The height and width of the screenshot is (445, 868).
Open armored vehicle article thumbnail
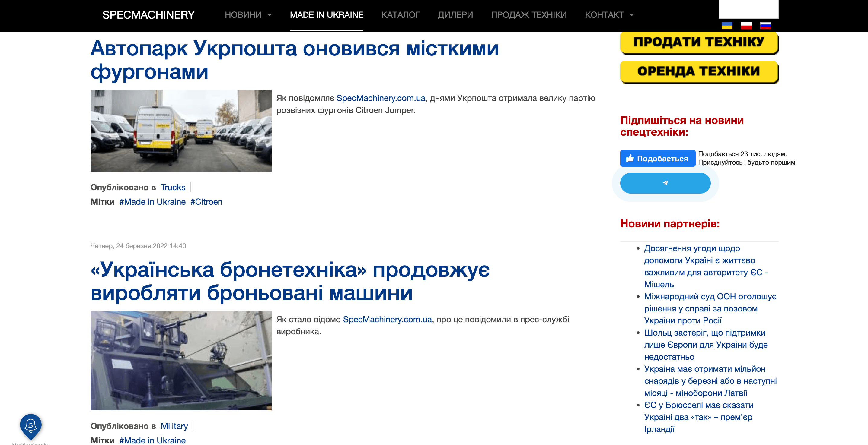181,361
